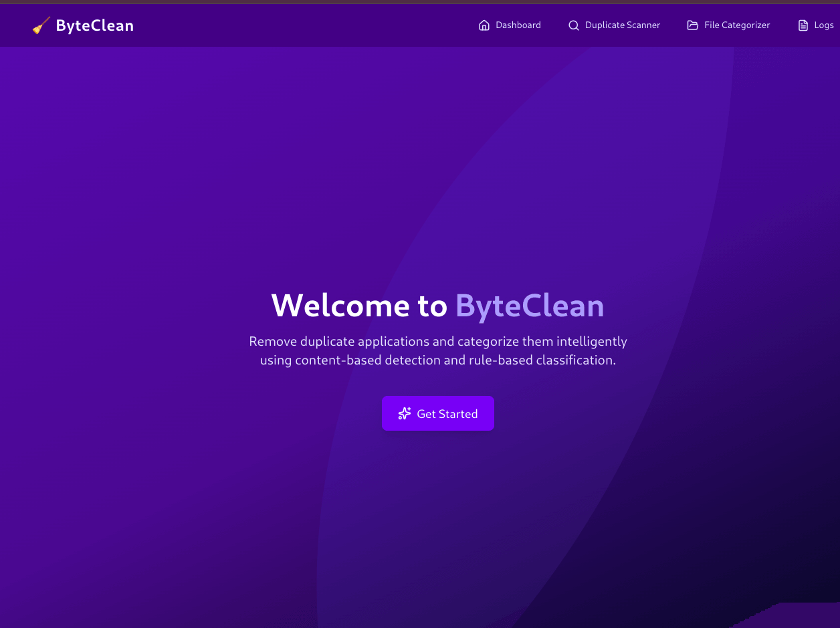Click the sparkle icon on Get Started
Screen dimensions: 840x628
pos(405,413)
